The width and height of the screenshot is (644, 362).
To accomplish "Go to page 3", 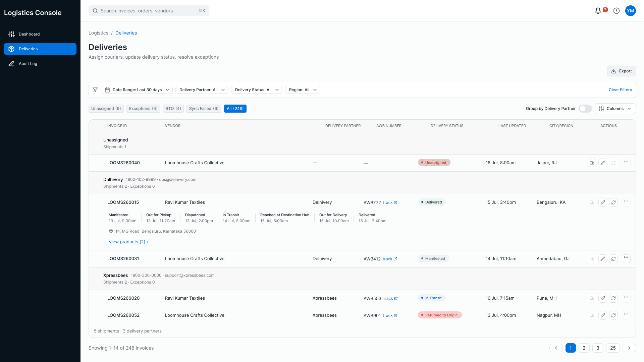I will (x=598, y=348).
